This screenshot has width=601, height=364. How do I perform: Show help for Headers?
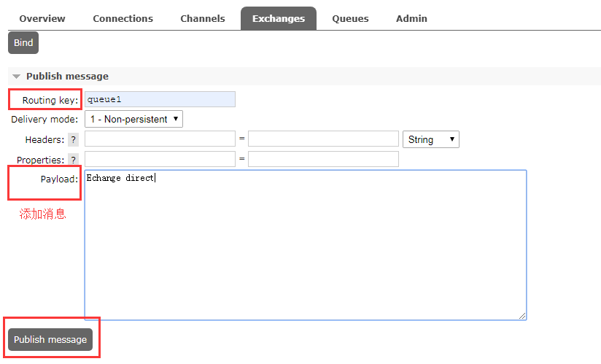tap(73, 139)
